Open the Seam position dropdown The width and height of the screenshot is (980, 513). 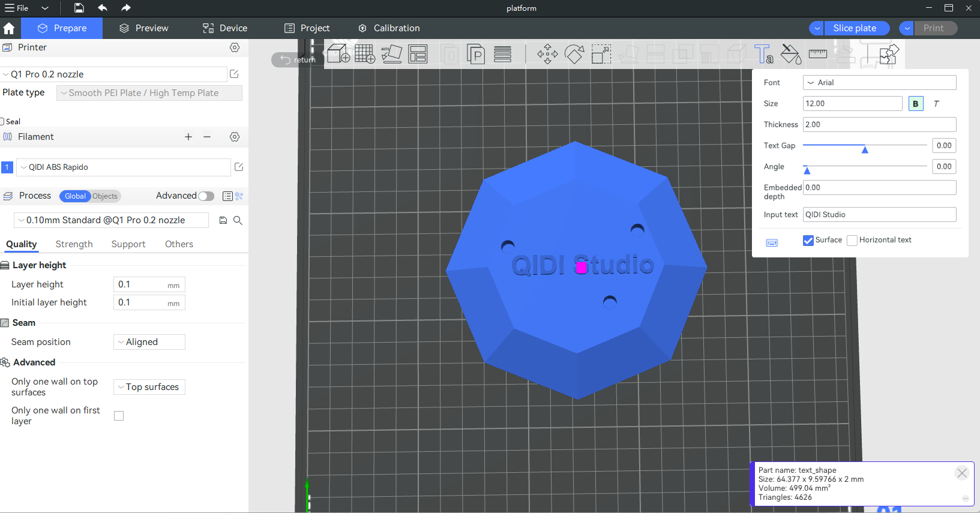149,342
